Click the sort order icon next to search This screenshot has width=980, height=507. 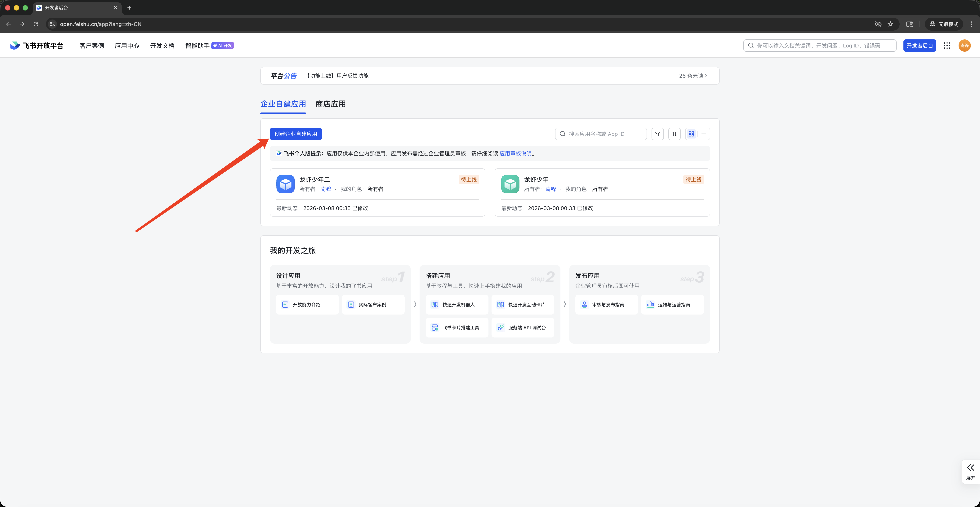coord(675,134)
